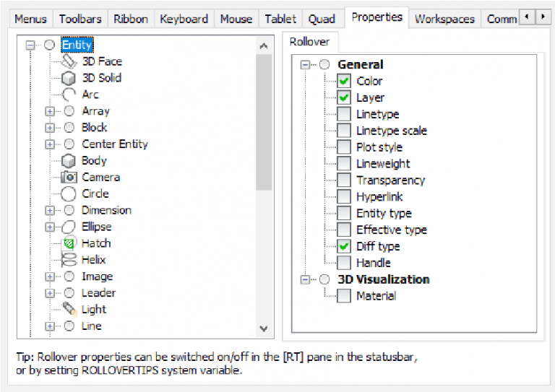
Task: Open the Toolbars tab
Action: tap(80, 19)
